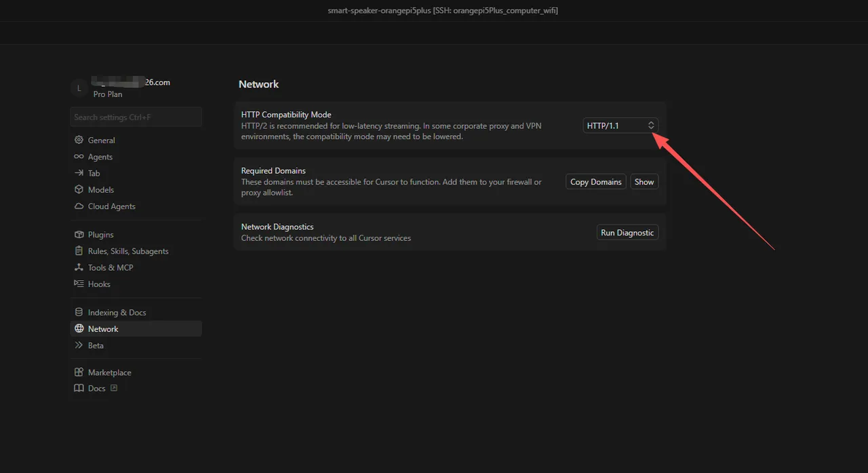
Task: Select the Network sidebar item
Action: click(136, 329)
